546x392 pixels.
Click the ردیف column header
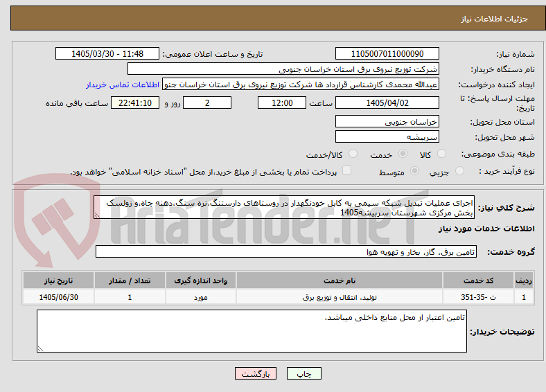point(524,280)
